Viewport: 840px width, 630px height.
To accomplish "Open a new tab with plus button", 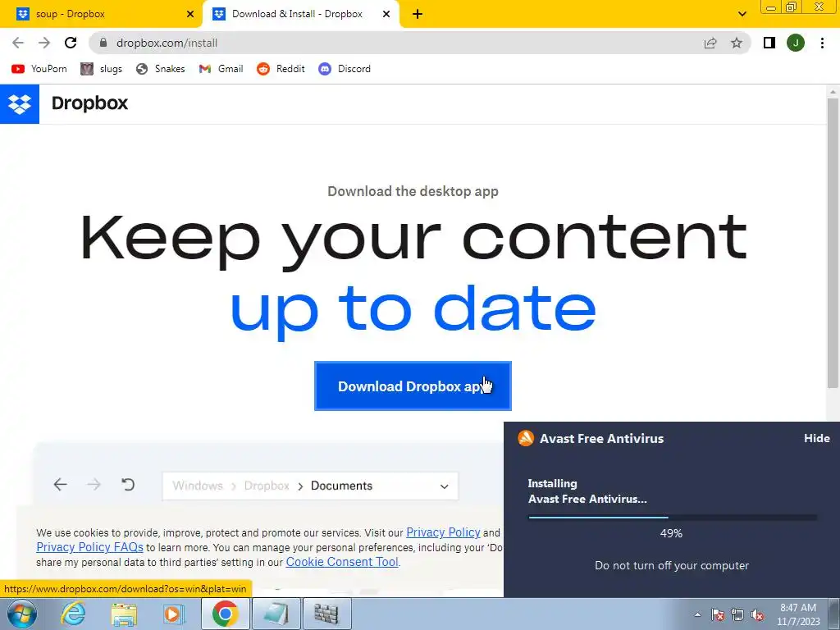I will pos(418,15).
